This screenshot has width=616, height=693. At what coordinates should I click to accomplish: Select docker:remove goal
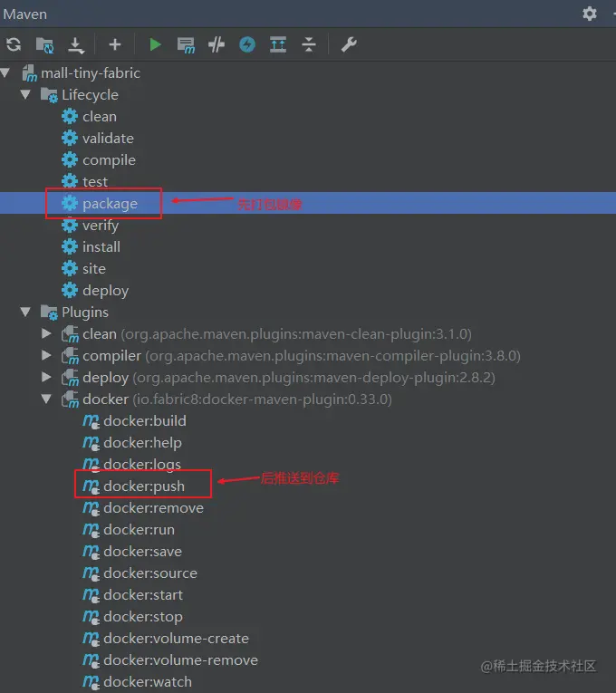click(153, 508)
